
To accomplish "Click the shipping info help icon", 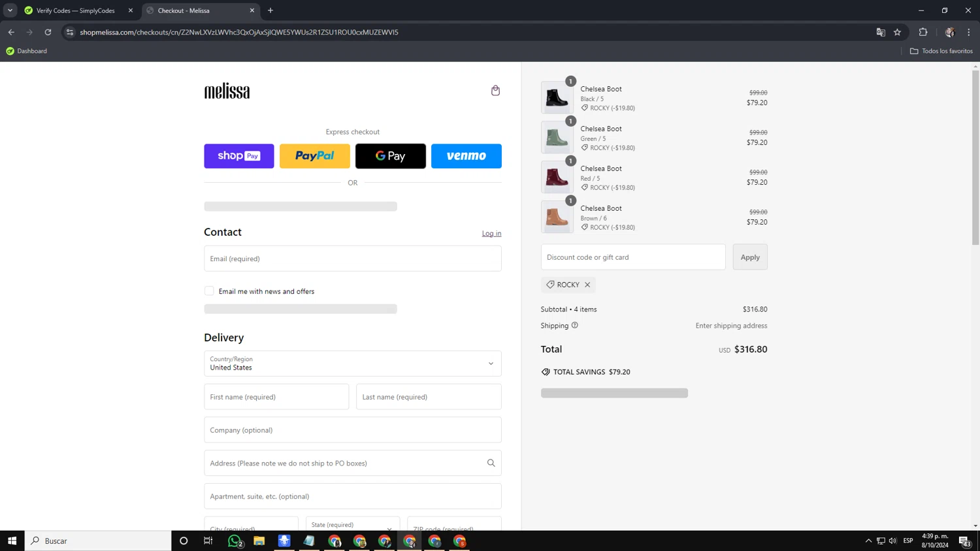I will tap(575, 325).
